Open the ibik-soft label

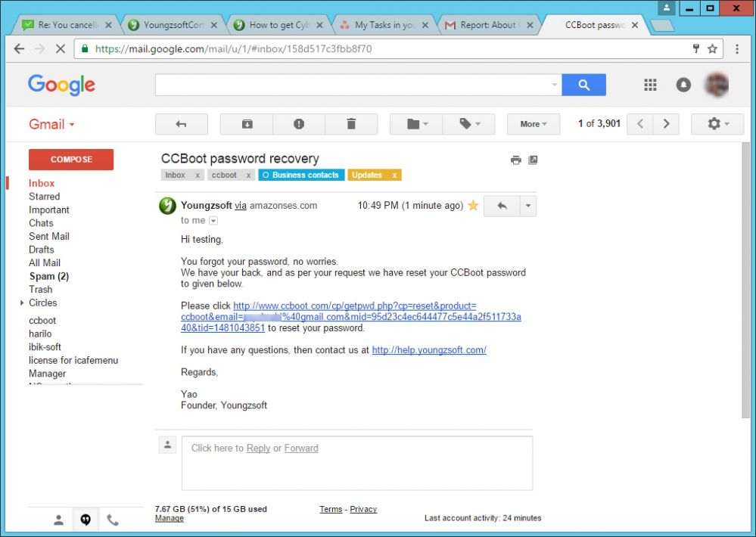(x=45, y=347)
